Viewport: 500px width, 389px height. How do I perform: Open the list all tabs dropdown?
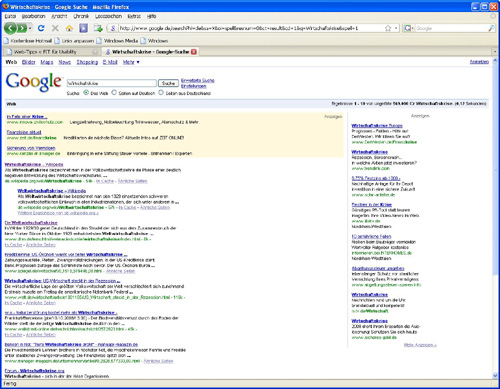pyautogui.click(x=495, y=52)
